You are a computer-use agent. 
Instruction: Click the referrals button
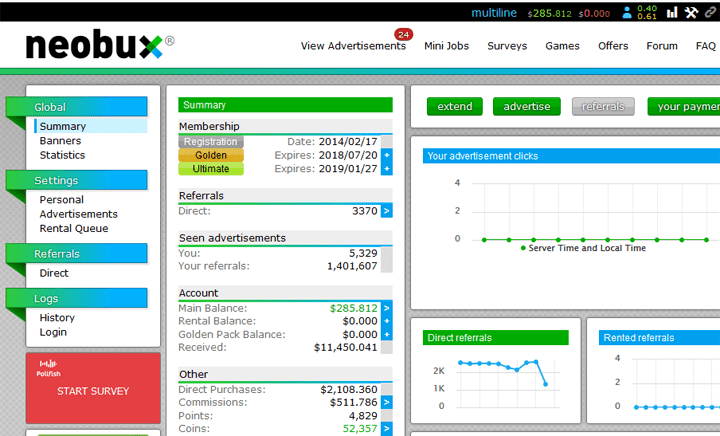[x=603, y=106]
